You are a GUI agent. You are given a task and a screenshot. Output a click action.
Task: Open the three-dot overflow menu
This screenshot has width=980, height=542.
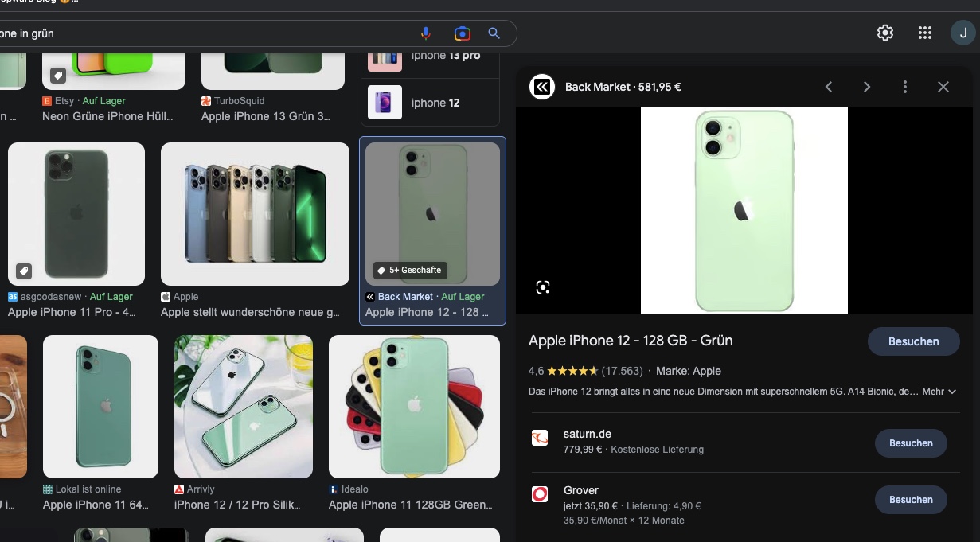(905, 87)
